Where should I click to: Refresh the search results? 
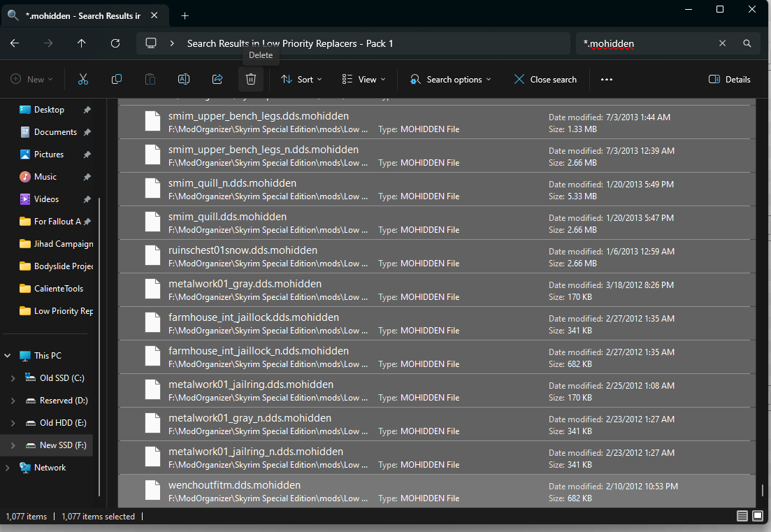coord(115,43)
